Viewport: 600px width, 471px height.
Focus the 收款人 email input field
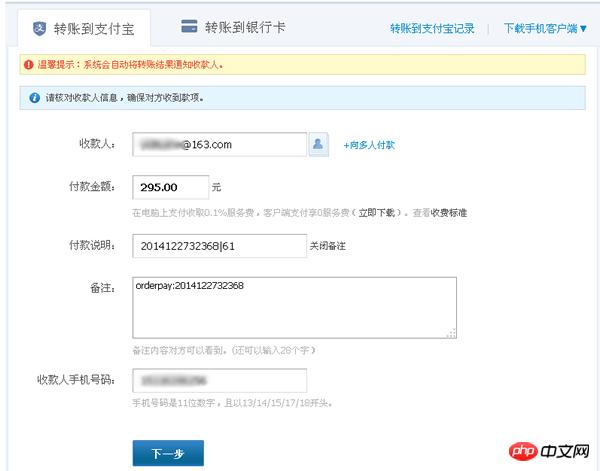[x=219, y=144]
